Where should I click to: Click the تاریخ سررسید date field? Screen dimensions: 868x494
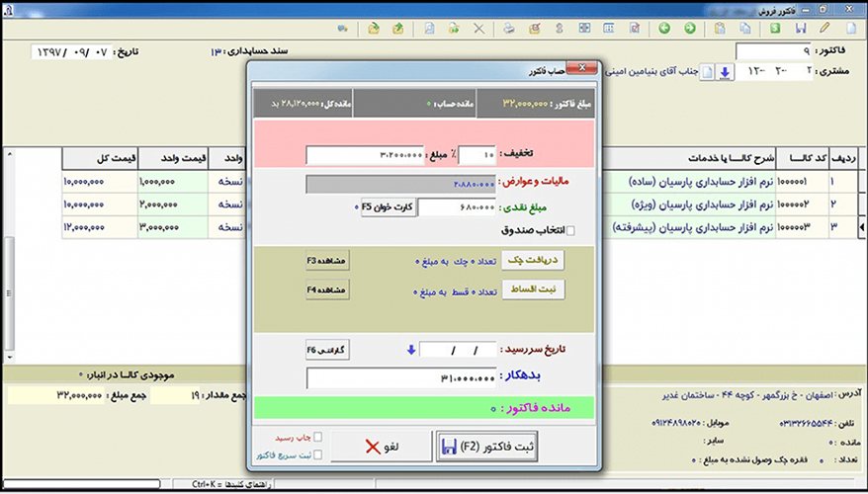[458, 350]
